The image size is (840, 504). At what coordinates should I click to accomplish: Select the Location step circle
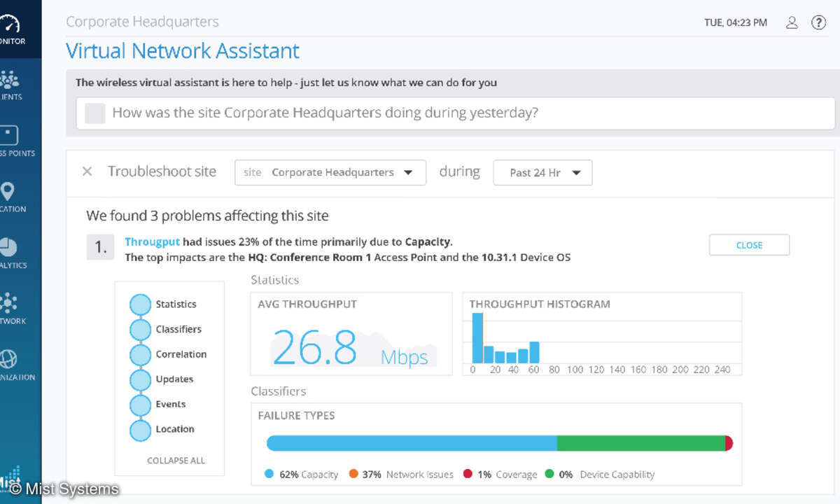(141, 430)
